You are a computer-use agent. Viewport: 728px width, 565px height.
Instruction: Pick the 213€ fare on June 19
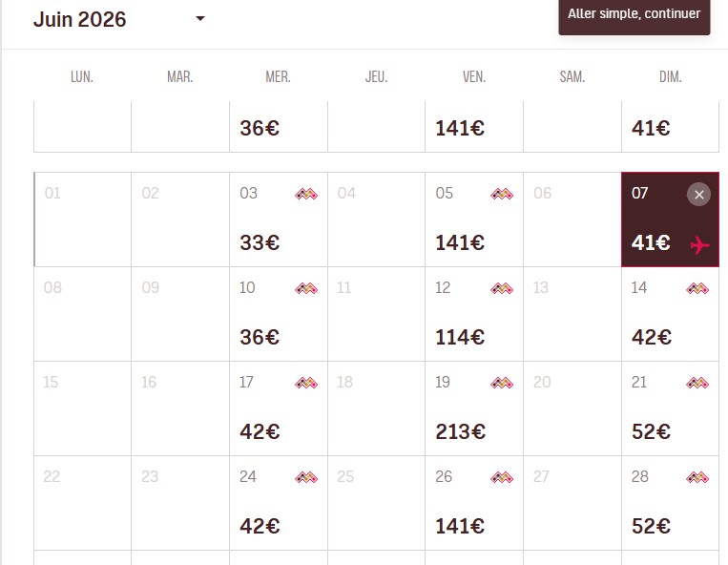coord(460,431)
